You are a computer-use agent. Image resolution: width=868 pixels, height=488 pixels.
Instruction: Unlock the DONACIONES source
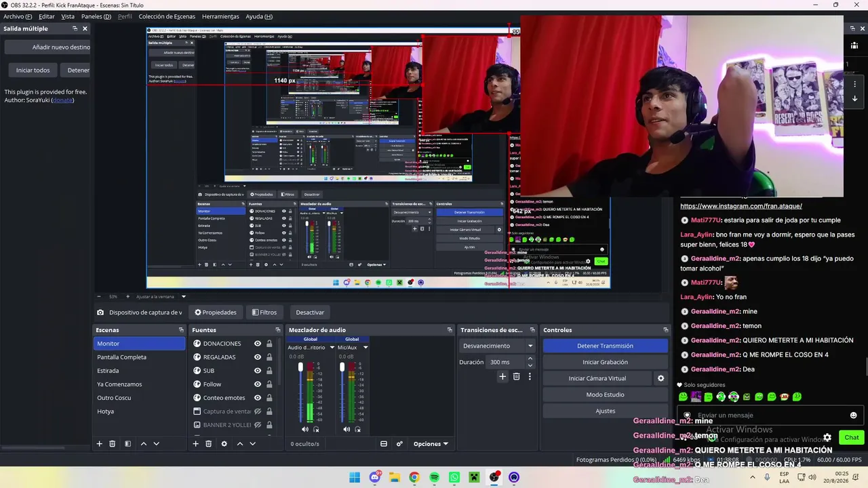point(269,344)
